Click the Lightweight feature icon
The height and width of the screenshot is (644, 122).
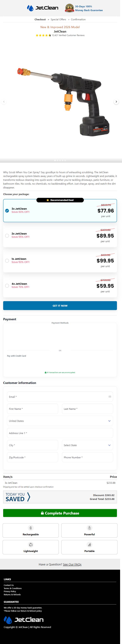point(31,544)
